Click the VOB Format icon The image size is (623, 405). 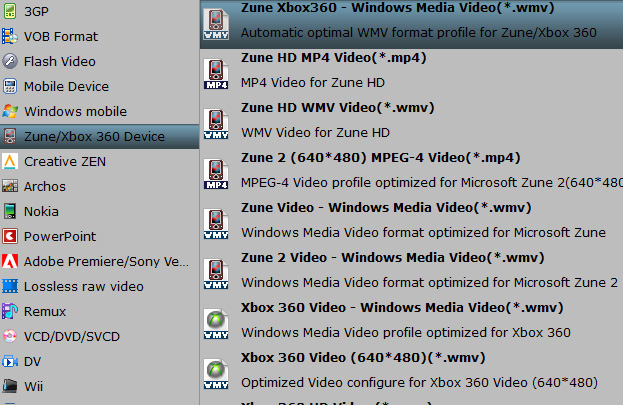click(x=10, y=36)
